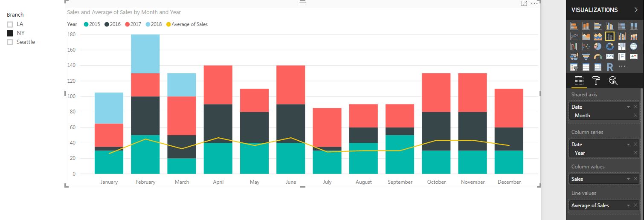Select the multi-row card visual
Screen dimensions: 644x220
click(x=622, y=57)
